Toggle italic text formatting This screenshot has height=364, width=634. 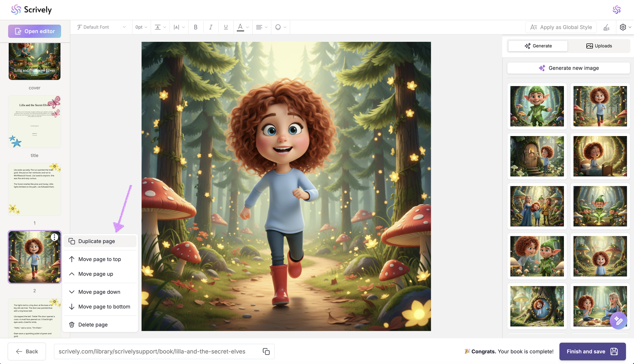click(x=211, y=27)
